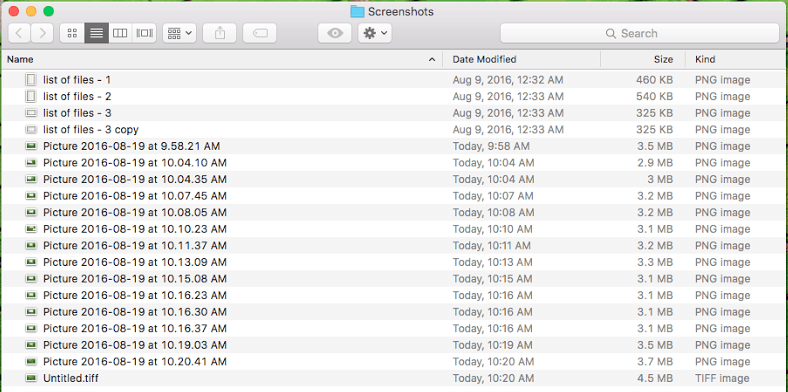Click the icon of Picture at 10.04.10 AM
The height and width of the screenshot is (392, 788).
click(31, 162)
